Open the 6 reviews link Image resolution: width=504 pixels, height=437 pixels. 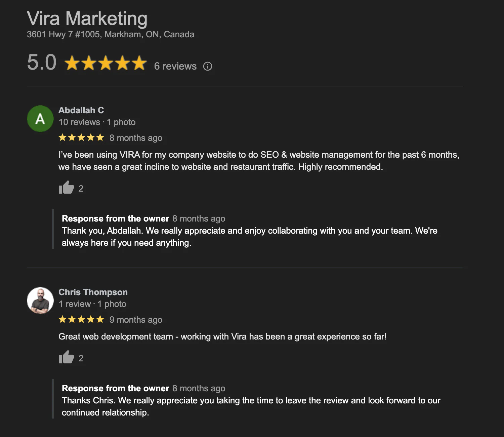click(x=175, y=66)
